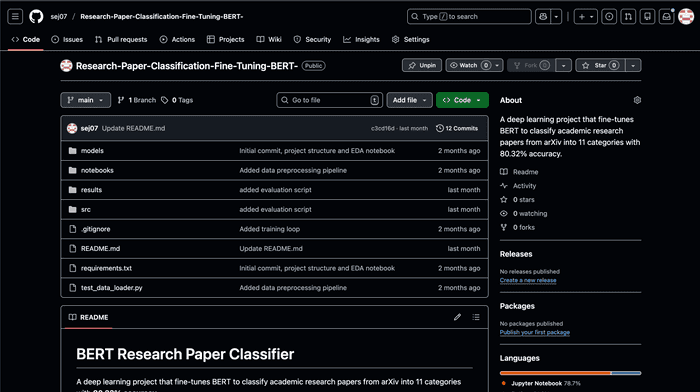View the 1 Branch link

click(x=137, y=100)
